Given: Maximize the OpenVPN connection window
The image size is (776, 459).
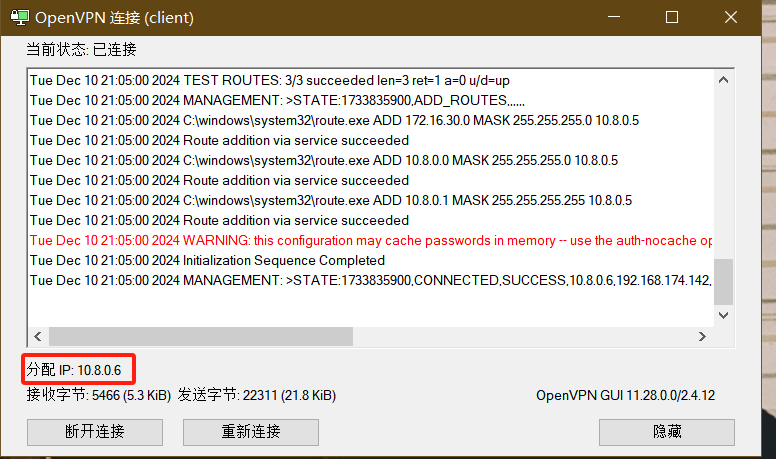Looking at the screenshot, I should tap(672, 17).
